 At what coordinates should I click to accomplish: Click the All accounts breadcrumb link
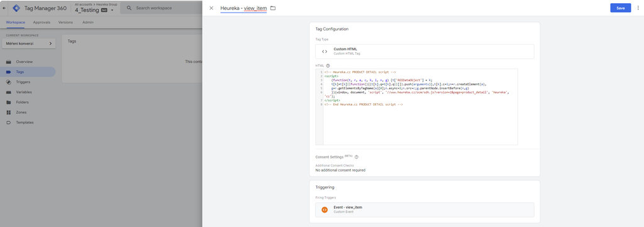click(x=84, y=4)
